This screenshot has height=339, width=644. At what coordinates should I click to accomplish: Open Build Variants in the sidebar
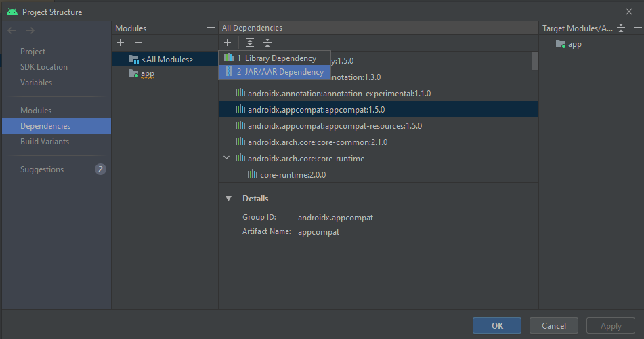click(45, 142)
